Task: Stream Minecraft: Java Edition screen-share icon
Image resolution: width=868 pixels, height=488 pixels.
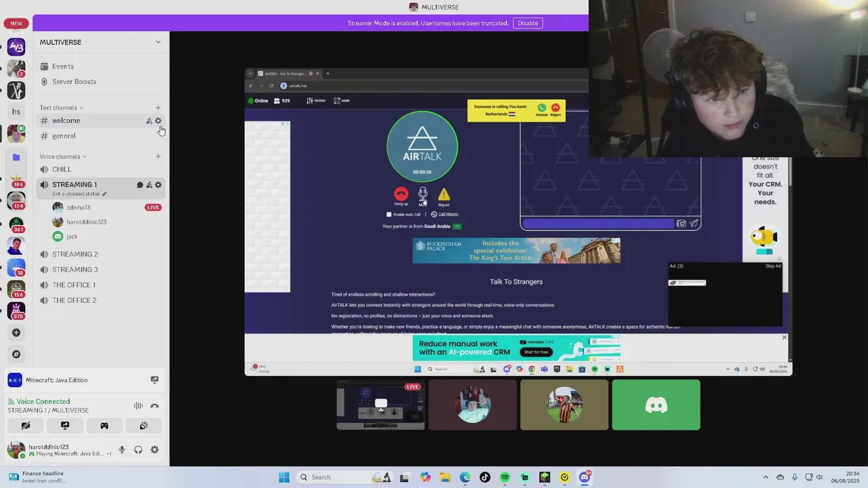Action: tap(155, 380)
